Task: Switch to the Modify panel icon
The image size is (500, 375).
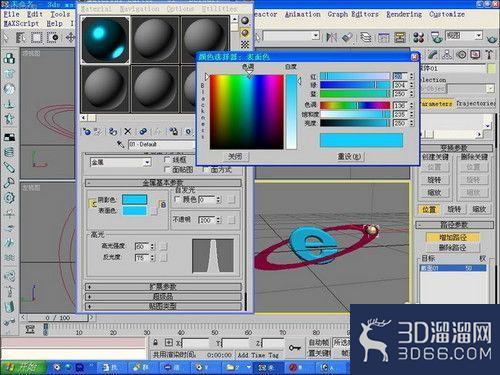Action: [432, 54]
